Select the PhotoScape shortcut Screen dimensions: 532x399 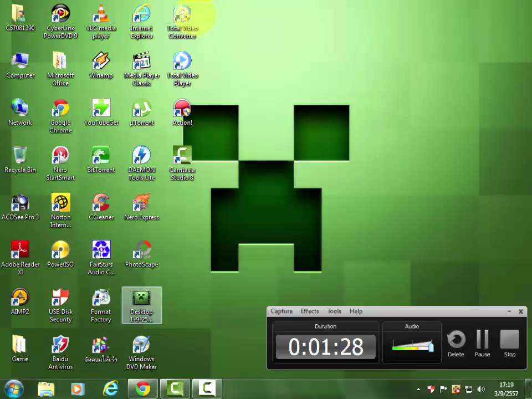141,254
